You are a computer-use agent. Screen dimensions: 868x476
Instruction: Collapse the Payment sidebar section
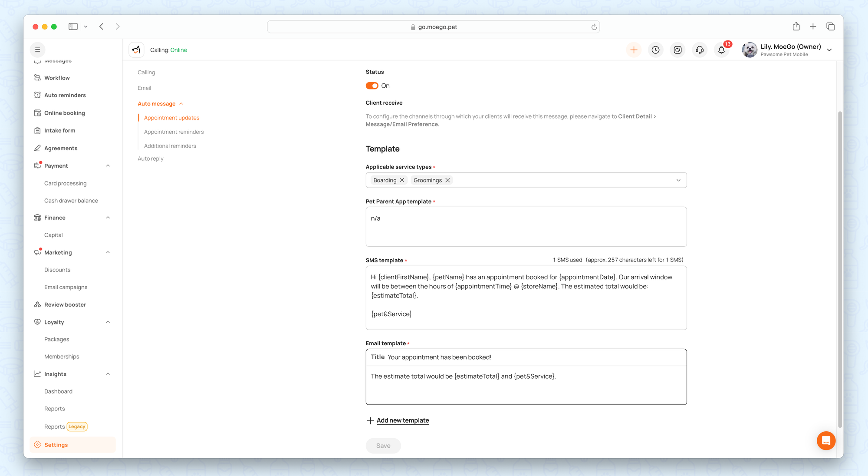(108, 165)
